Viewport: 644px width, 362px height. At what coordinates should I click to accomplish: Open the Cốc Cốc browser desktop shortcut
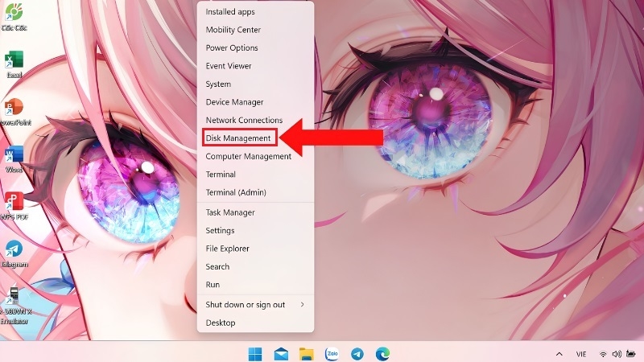coord(14,16)
